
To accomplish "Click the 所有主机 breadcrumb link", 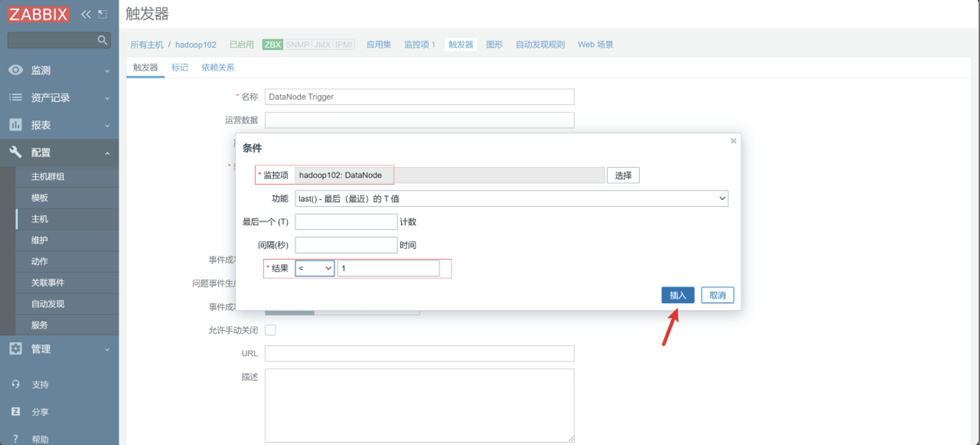I will click(x=147, y=44).
